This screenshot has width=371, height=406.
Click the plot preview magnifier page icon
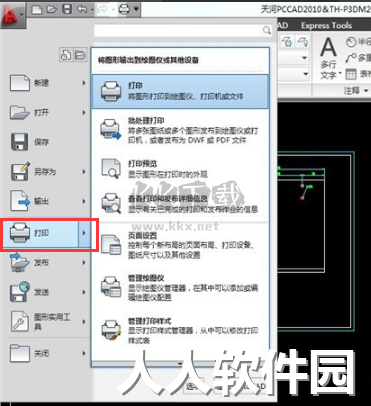[x=111, y=168]
